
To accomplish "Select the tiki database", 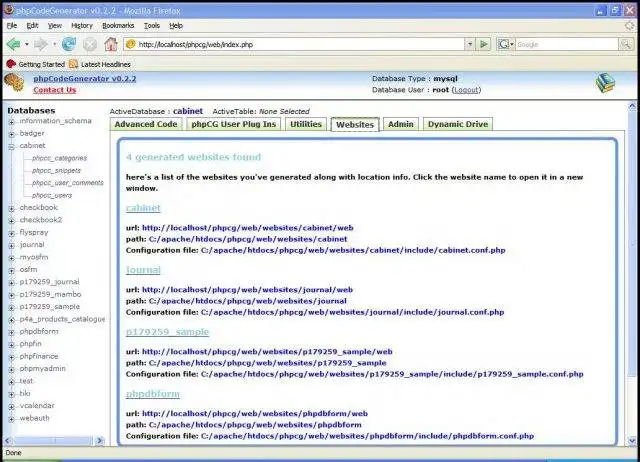I will point(24,393).
